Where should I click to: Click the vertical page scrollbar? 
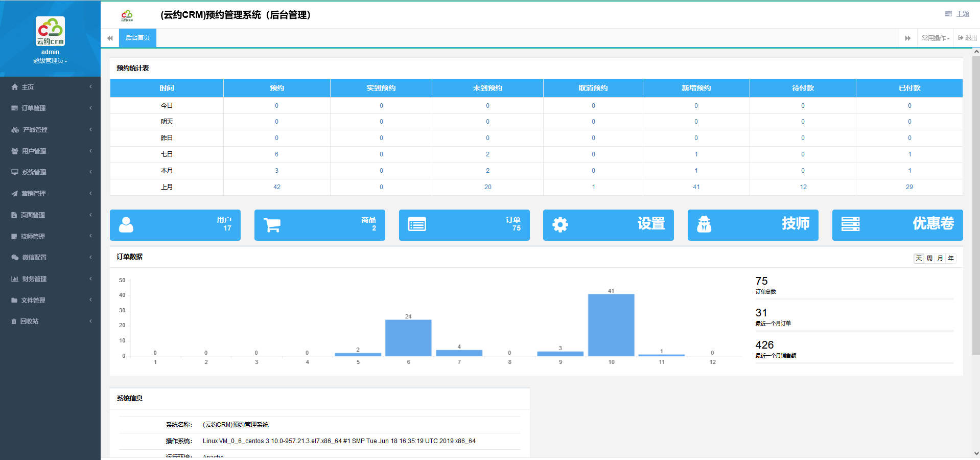(x=976, y=204)
